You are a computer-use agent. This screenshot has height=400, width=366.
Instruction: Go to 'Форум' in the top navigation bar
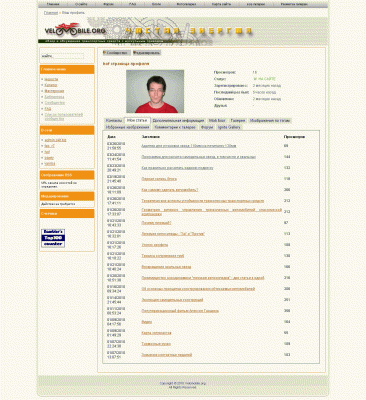pyautogui.click(x=108, y=5)
